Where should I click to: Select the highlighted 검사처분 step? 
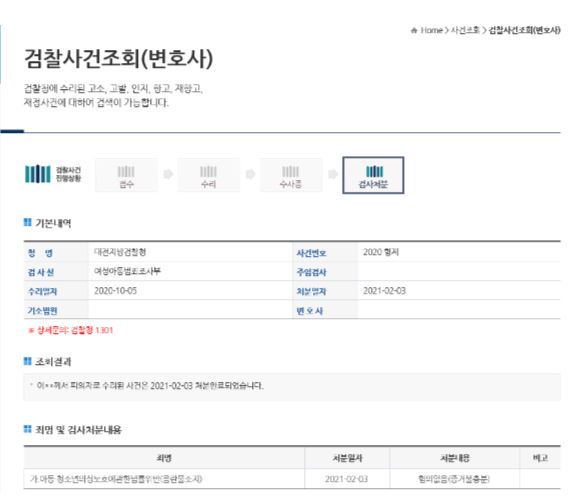point(373,175)
